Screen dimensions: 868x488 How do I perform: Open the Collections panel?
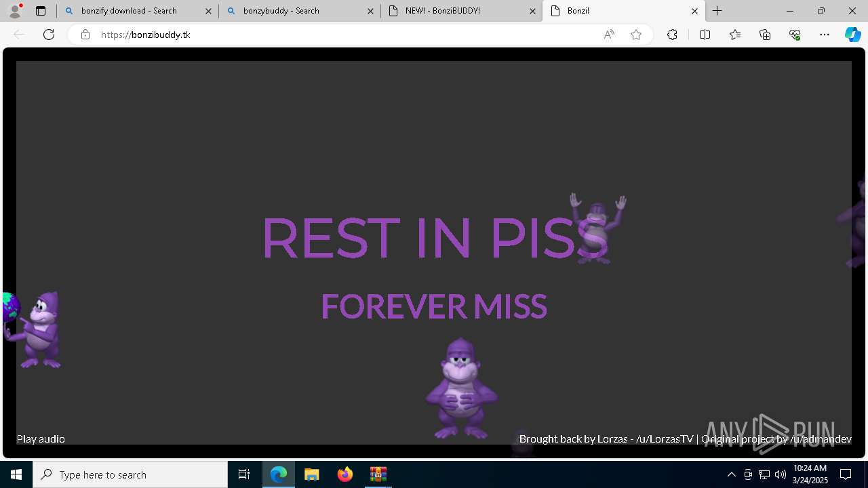click(765, 35)
